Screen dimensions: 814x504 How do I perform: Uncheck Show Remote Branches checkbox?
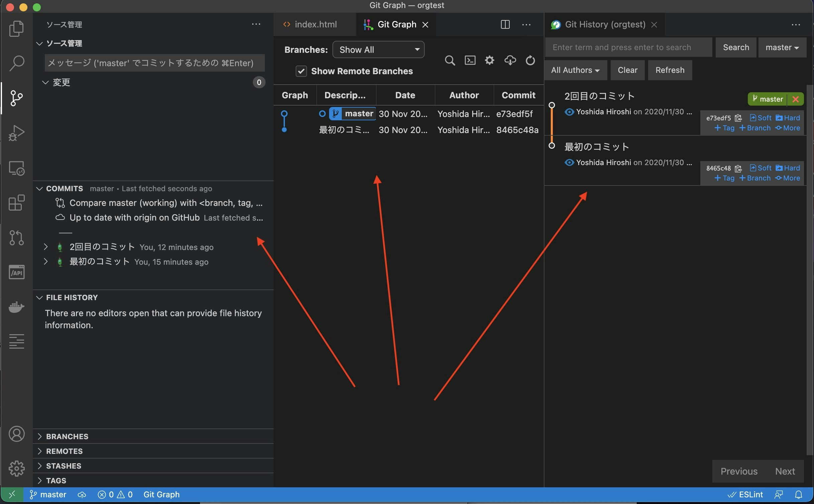click(x=301, y=71)
